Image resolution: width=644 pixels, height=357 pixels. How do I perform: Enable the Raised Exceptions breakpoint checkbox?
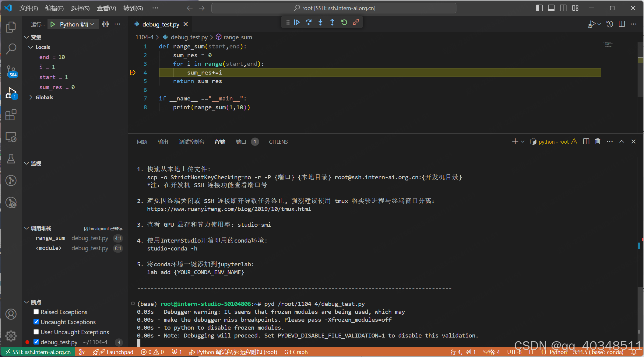(x=36, y=312)
